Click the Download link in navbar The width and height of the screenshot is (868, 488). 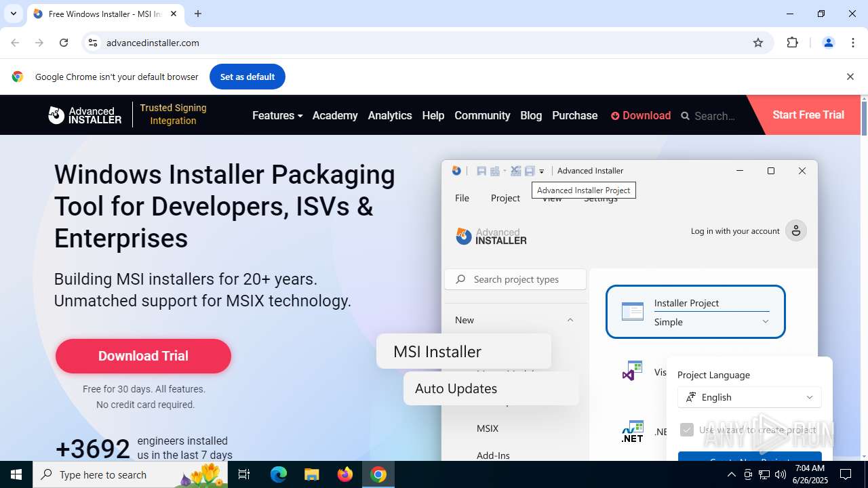pos(641,115)
